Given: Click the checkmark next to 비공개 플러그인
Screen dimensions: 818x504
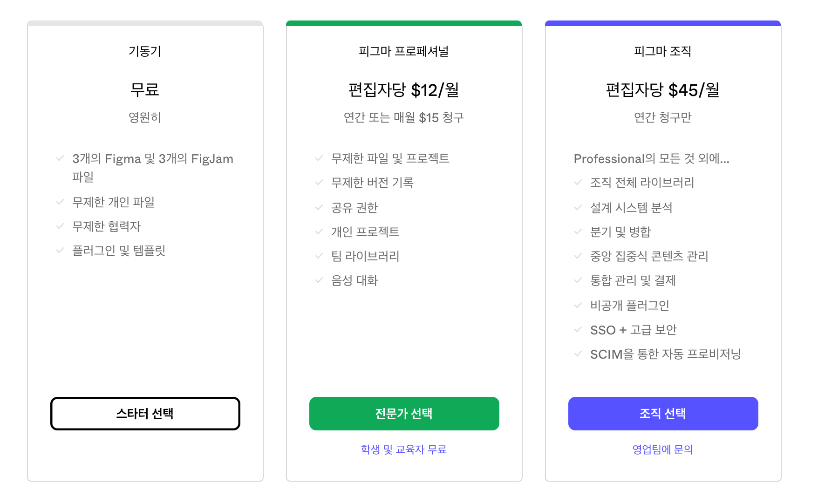Looking at the screenshot, I should point(577,305).
